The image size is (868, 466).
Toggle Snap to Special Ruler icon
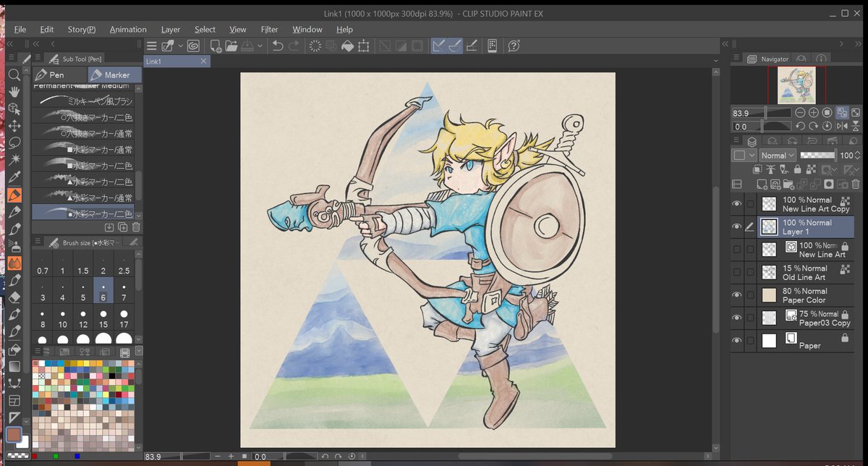(x=455, y=46)
